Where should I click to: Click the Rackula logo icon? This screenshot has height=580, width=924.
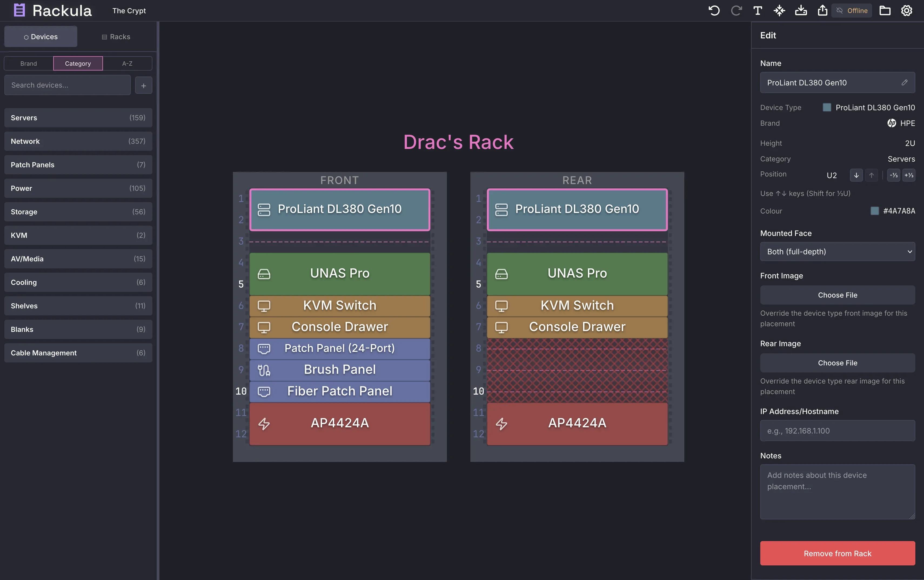[x=19, y=10]
